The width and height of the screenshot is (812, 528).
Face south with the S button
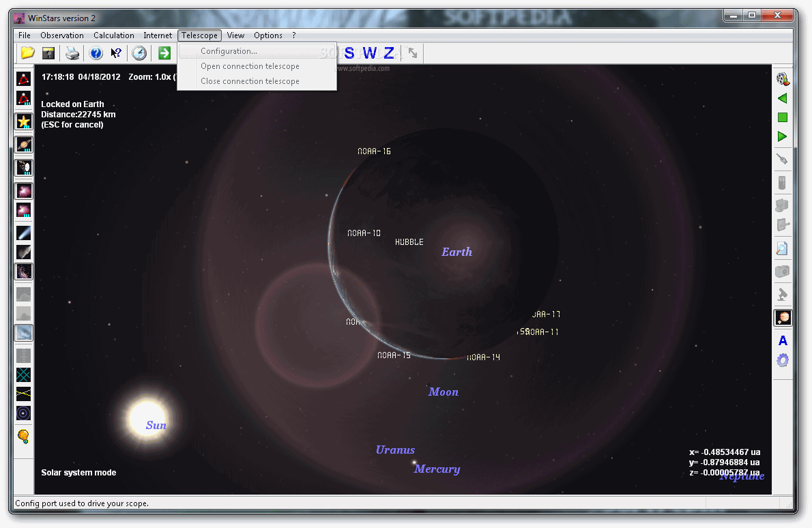[349, 53]
